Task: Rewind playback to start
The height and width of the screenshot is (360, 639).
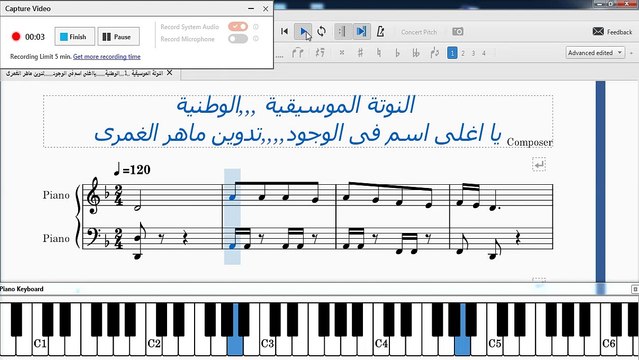Action: (284, 31)
